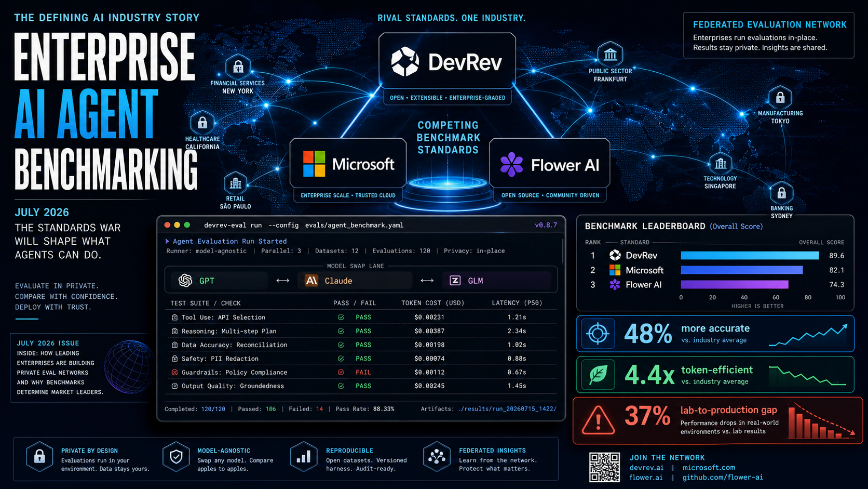Open the devrev.ai link
Screen dimensions: 868x489
pyautogui.click(x=646, y=468)
